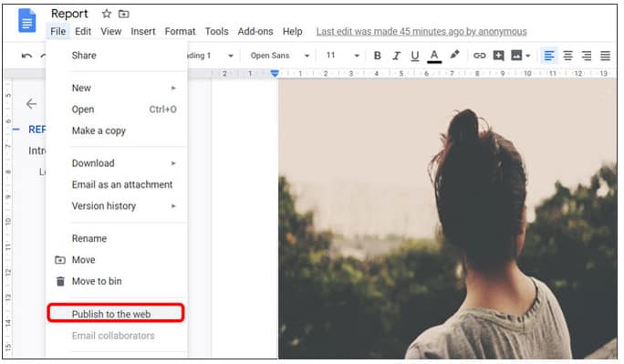Click the blue indent marker on ruler
The width and height of the screenshot is (624, 364).
pyautogui.click(x=275, y=73)
